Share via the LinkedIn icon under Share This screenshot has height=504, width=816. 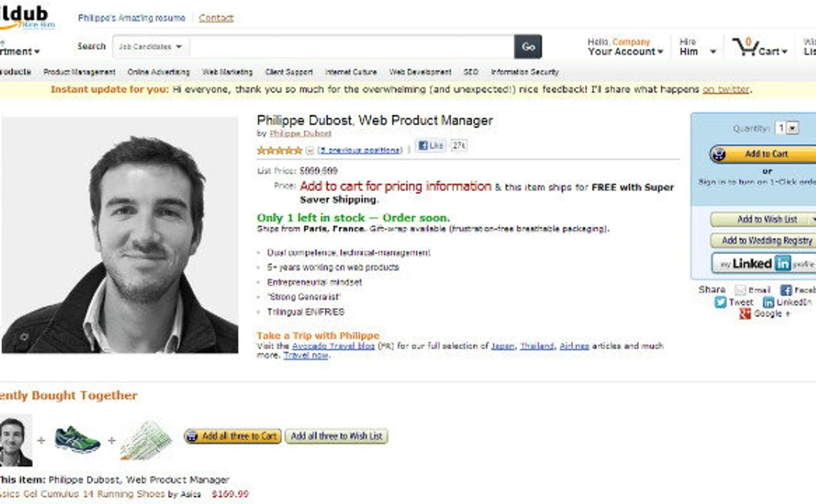click(x=768, y=302)
